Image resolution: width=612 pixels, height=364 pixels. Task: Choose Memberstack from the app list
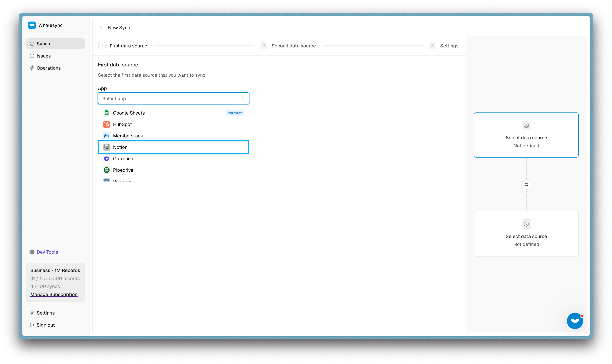(x=128, y=136)
